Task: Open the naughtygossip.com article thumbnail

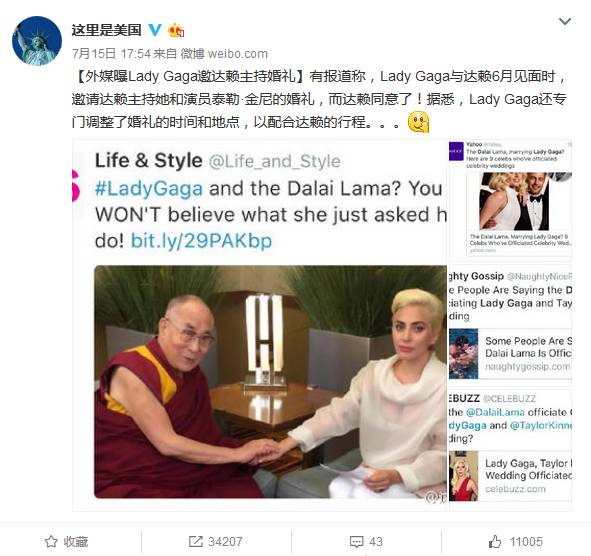Action: pos(463,354)
